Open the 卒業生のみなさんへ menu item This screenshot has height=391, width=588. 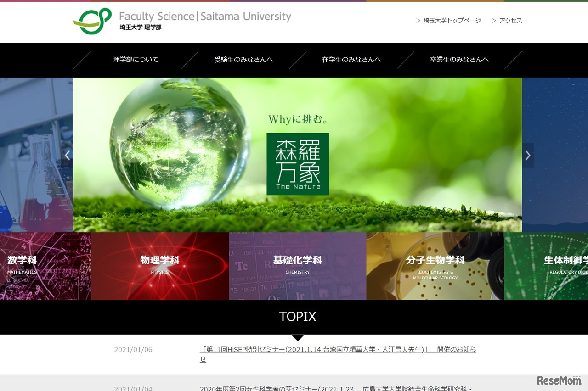pyautogui.click(x=459, y=60)
